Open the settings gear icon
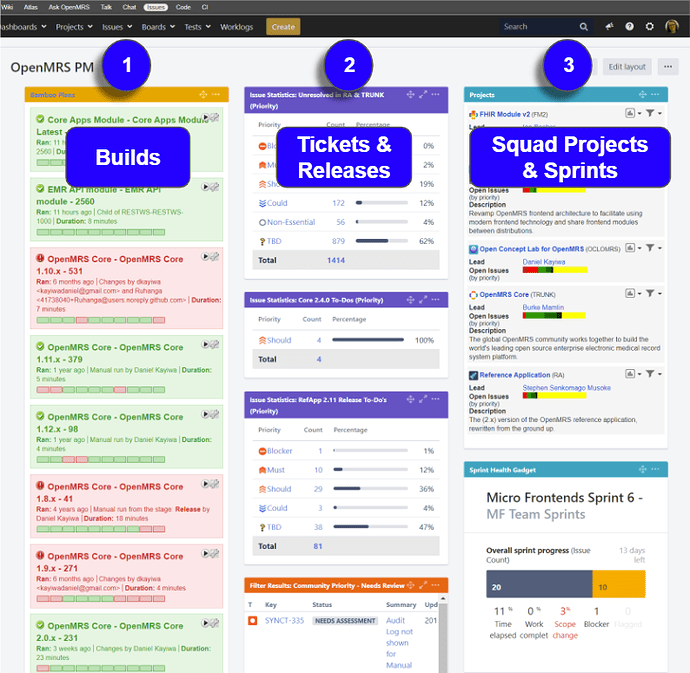This screenshot has height=673, width=690. (650, 27)
